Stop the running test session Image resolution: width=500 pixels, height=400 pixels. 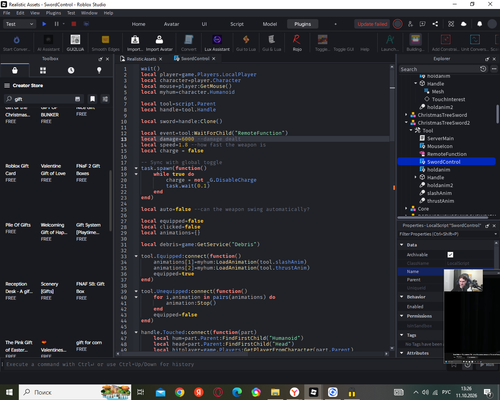[x=74, y=24]
